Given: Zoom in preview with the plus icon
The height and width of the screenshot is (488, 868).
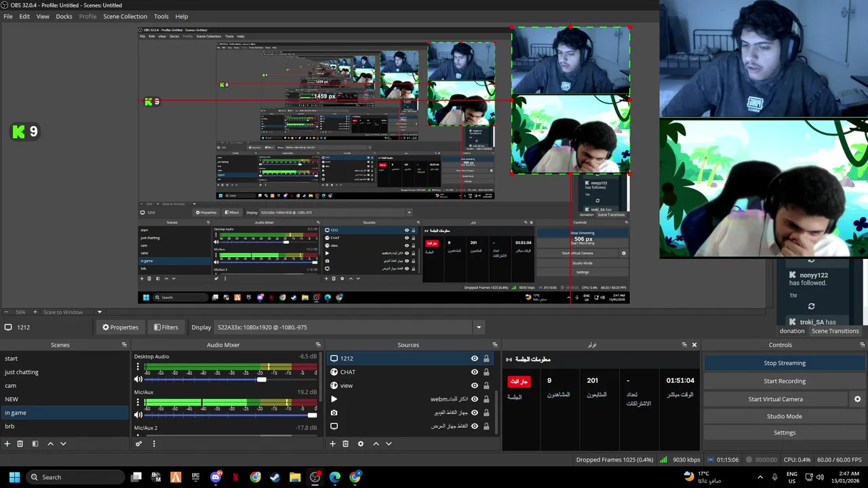Looking at the screenshot, I should 35,312.
